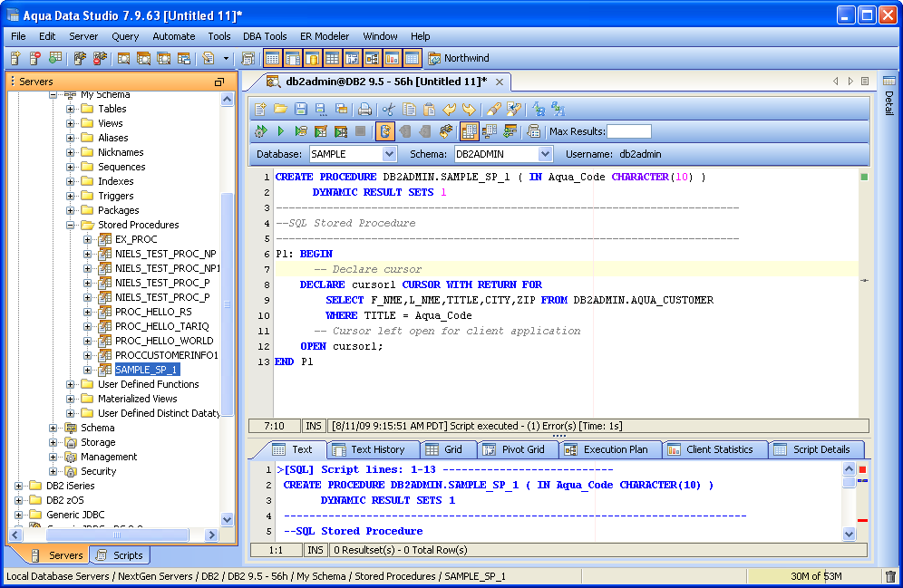
Task: Click the server icon with red minus badge
Action: [35, 58]
